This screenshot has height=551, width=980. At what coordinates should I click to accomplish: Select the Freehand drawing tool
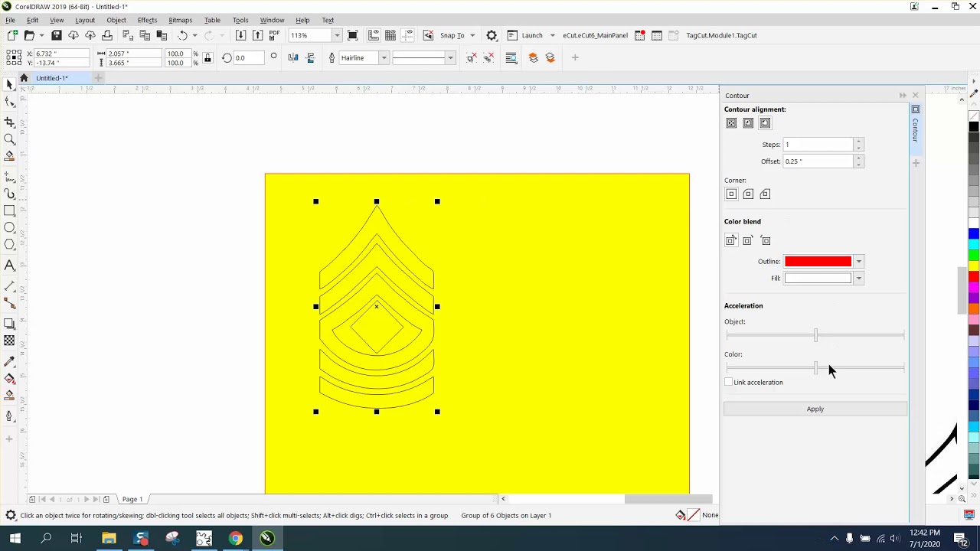(9, 177)
